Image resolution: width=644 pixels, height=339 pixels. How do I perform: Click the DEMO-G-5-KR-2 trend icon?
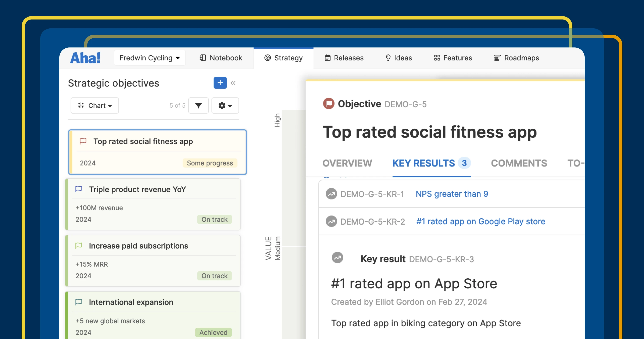[331, 221]
